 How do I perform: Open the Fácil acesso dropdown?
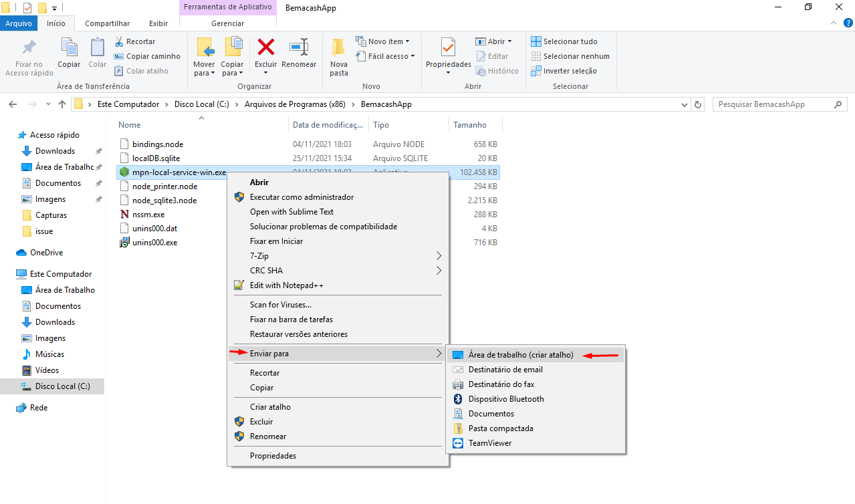(x=385, y=56)
